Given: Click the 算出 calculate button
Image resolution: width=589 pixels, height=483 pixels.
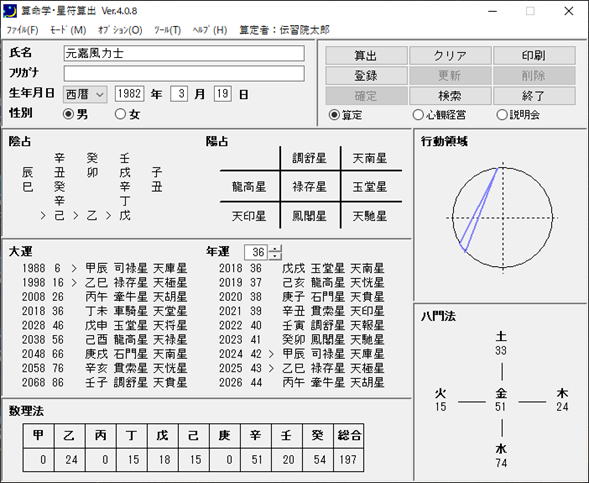Looking at the screenshot, I should [x=366, y=56].
